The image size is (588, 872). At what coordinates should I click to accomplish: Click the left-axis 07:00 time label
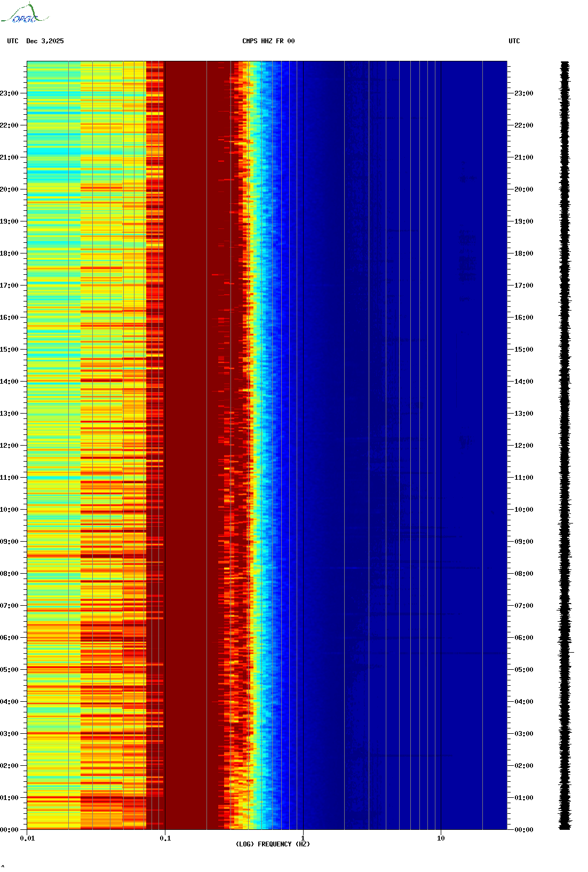[x=9, y=606]
